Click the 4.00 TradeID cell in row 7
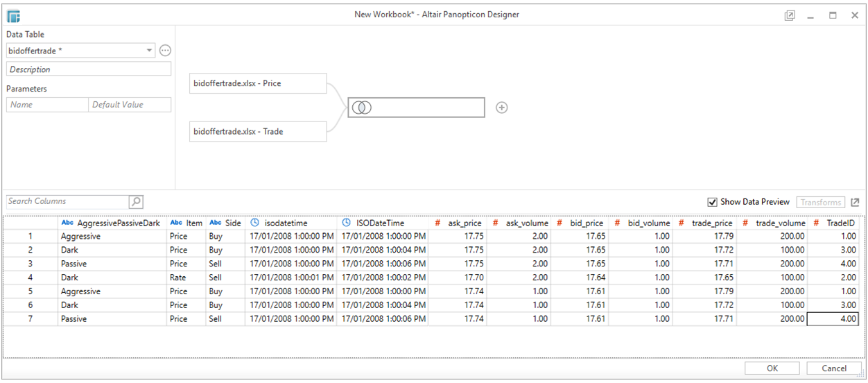 [833, 319]
